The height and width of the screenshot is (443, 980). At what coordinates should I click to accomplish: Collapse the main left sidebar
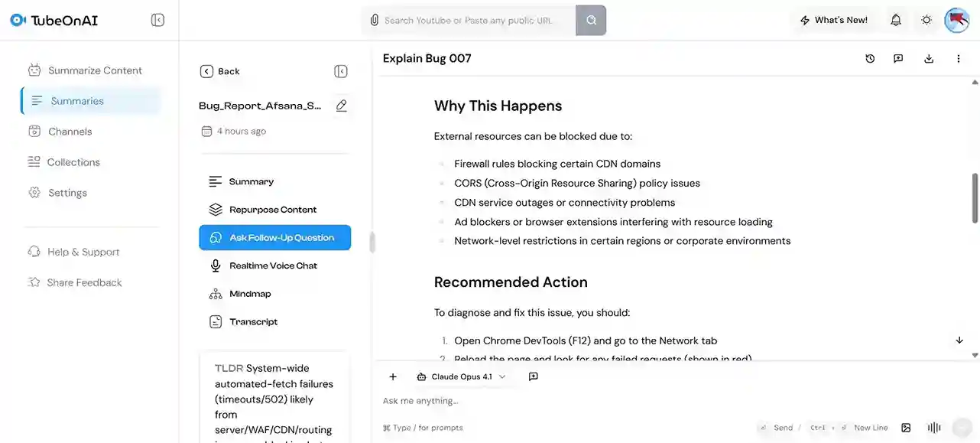point(157,20)
